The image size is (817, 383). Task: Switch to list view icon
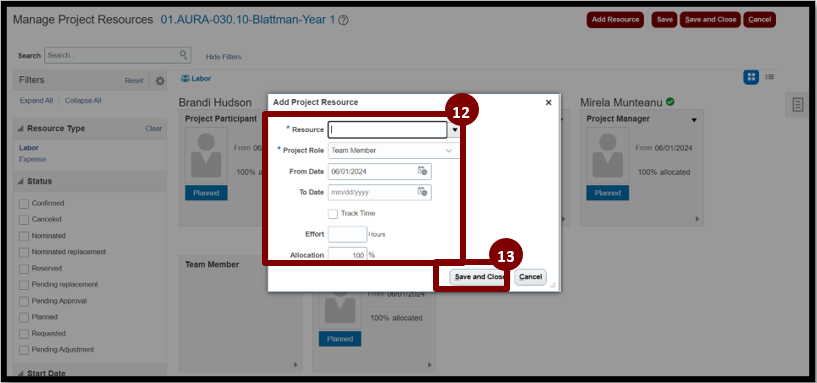[770, 77]
